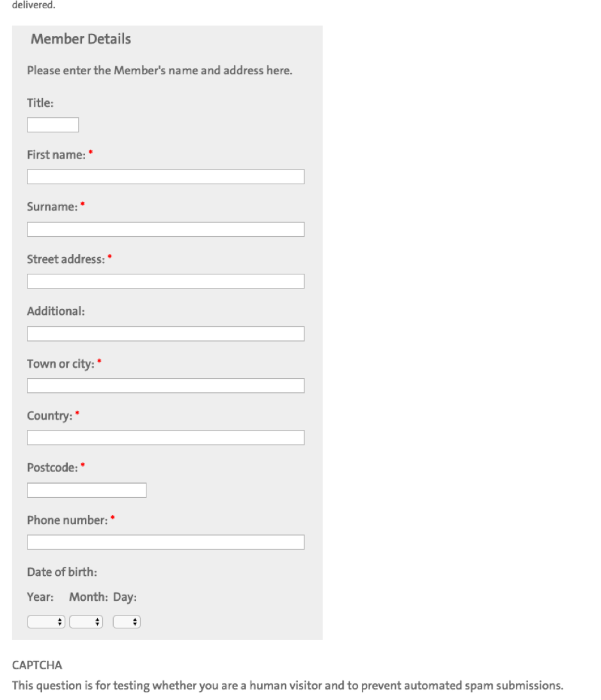Screen dimensions: 601x700
Task: Open the Year dropdown for birth date
Action: tap(46, 621)
